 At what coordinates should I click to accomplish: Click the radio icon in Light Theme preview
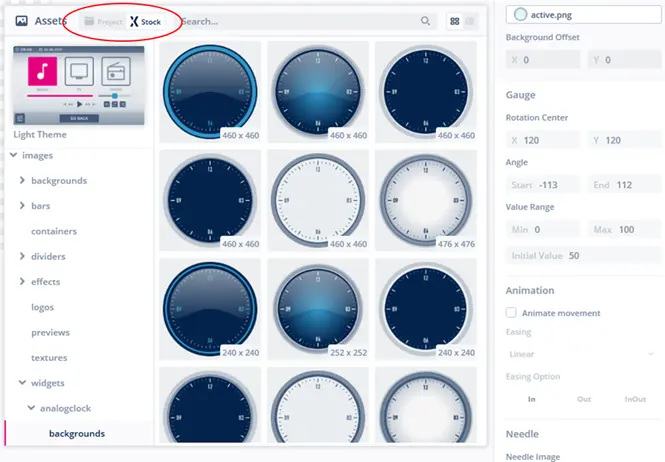point(116,72)
